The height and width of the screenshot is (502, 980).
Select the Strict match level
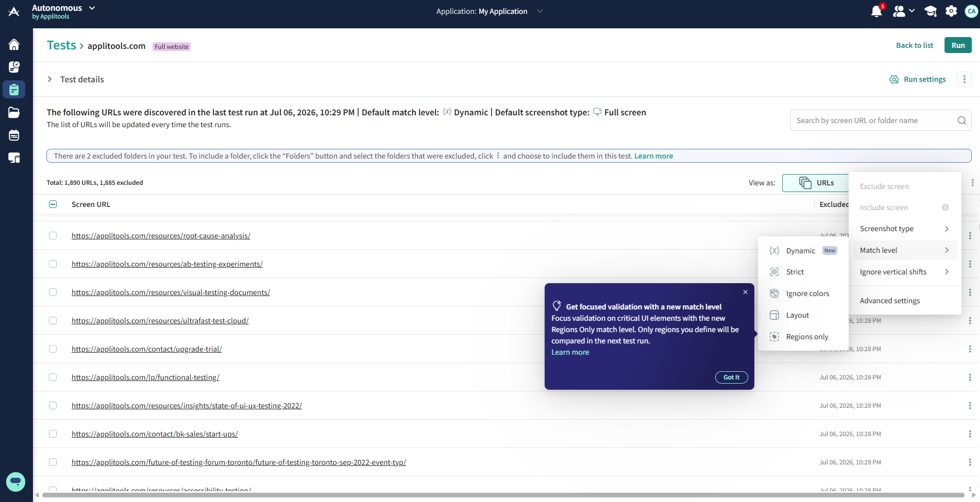[x=803, y=272]
